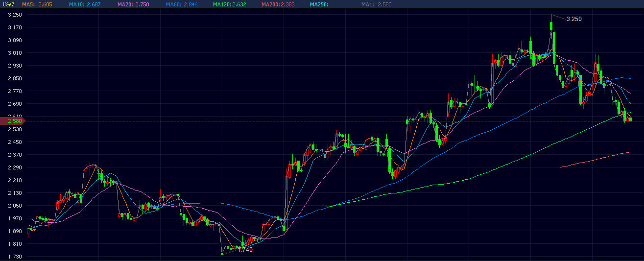Click the MA120 indicator label
The width and height of the screenshot is (644, 261).
229,4
